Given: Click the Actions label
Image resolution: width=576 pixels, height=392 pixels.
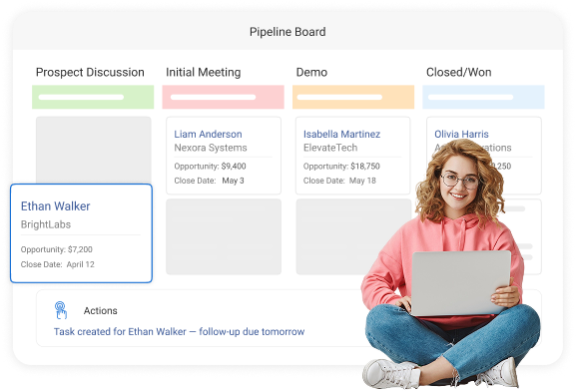Looking at the screenshot, I should coord(100,311).
